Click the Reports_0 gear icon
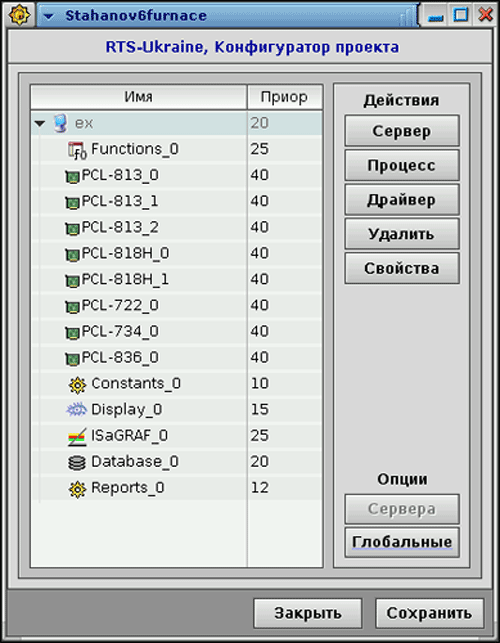Screen dimensions: 500x643 tap(77, 489)
